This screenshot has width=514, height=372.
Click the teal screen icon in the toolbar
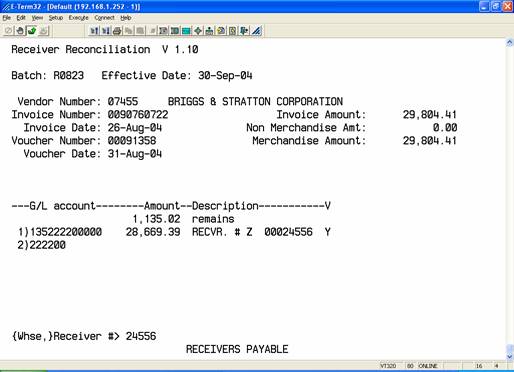click(186, 31)
